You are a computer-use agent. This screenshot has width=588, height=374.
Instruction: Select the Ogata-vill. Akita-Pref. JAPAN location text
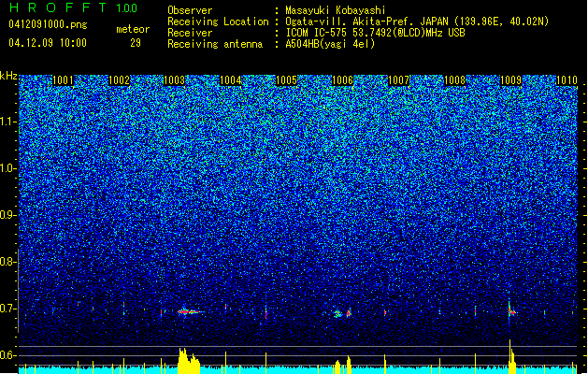click(x=417, y=22)
